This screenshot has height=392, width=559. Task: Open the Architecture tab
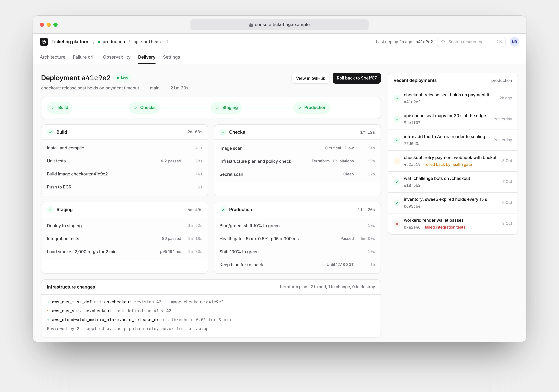(53, 57)
